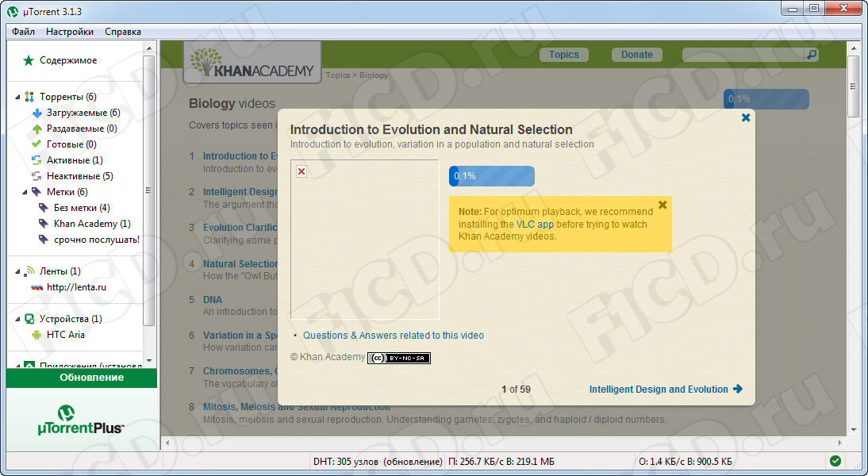
Task: Click the Метки tag icon
Action: pos(36,192)
